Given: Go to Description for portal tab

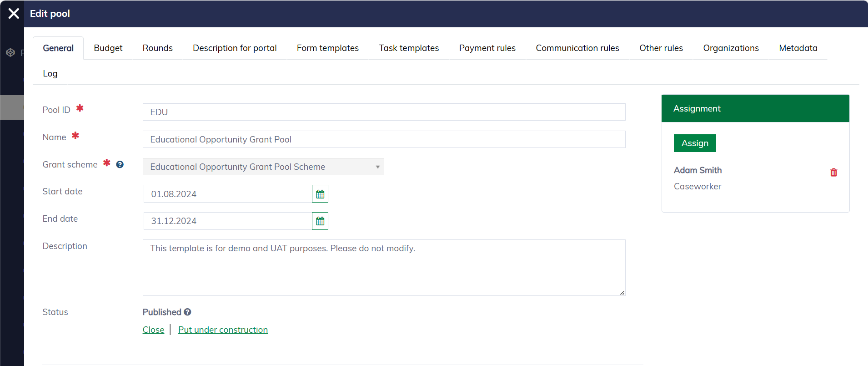Looking at the screenshot, I should pyautogui.click(x=235, y=48).
